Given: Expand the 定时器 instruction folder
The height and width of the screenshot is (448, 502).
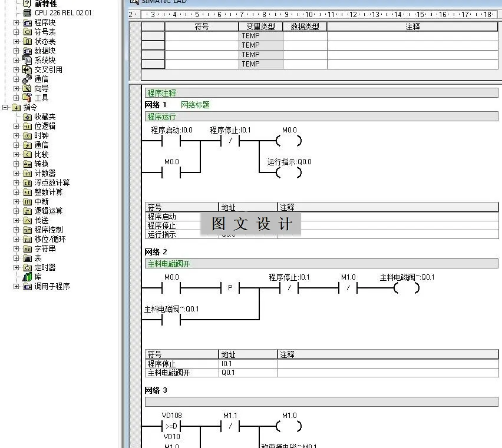Looking at the screenshot, I should [x=16, y=268].
